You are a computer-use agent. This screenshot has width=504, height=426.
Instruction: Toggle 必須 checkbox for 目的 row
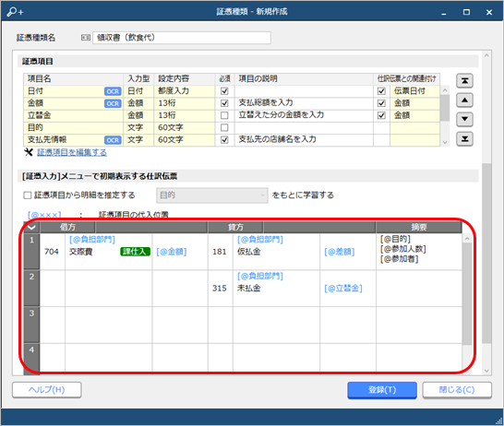tap(224, 127)
